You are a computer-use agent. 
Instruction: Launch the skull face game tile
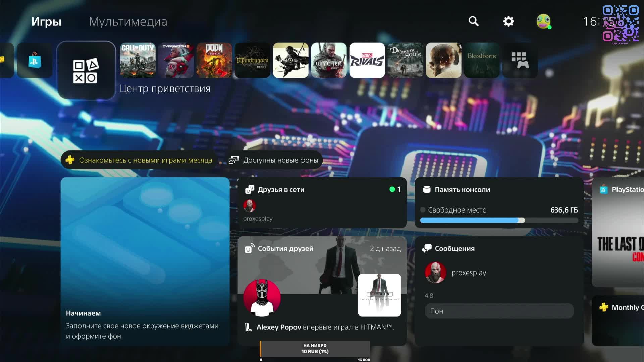click(x=443, y=60)
